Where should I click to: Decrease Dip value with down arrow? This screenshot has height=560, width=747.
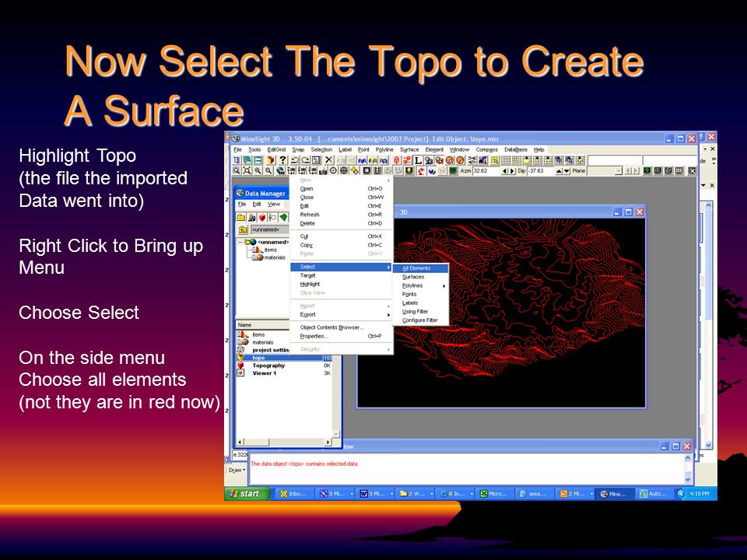point(567,170)
